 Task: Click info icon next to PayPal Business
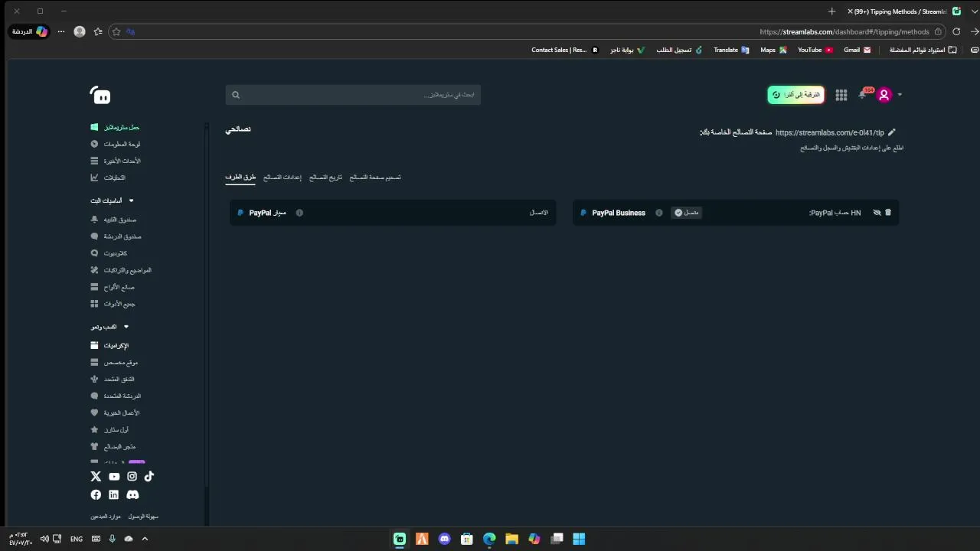[x=658, y=213]
